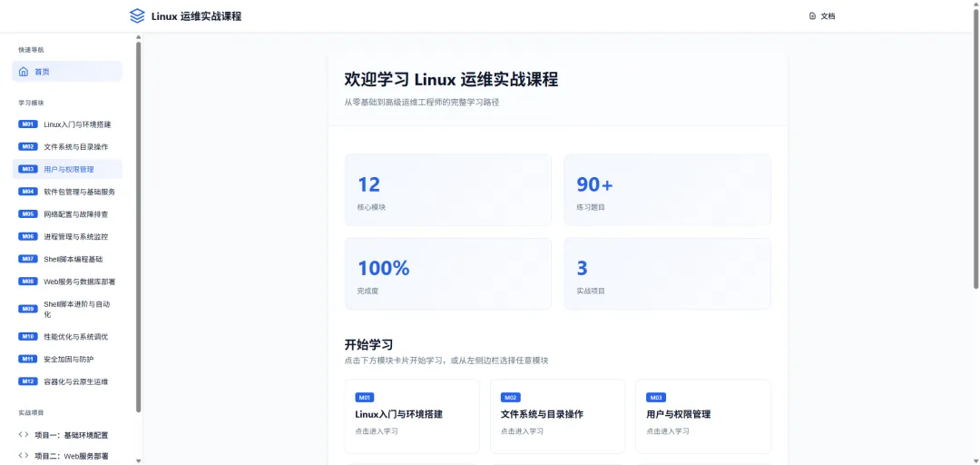
Task: Click the 3 实战项目 stat card
Action: [x=668, y=273]
